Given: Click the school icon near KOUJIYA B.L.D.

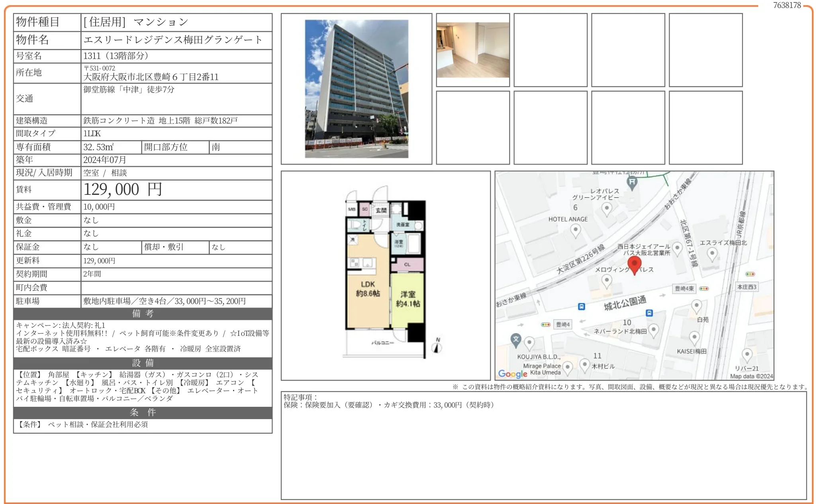Looking at the screenshot, I should 516,339.
